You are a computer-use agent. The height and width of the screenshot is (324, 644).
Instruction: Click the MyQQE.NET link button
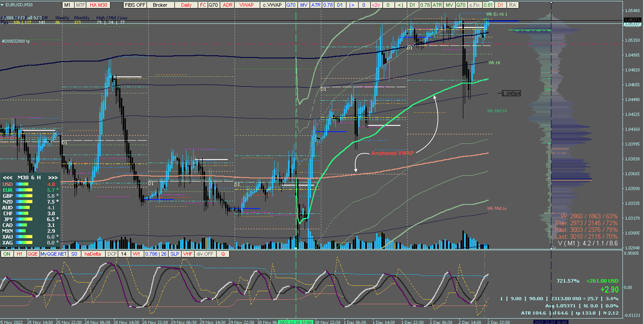(53, 254)
